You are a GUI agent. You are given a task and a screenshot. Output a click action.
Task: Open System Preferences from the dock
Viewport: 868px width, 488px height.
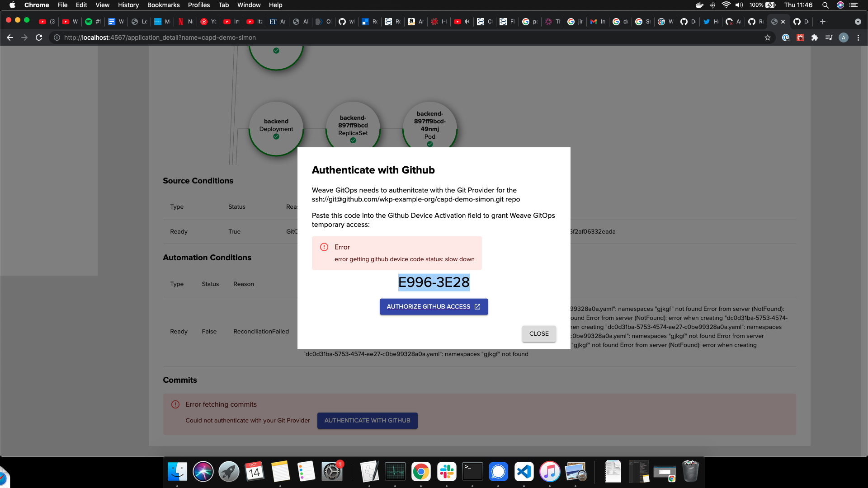pyautogui.click(x=332, y=472)
